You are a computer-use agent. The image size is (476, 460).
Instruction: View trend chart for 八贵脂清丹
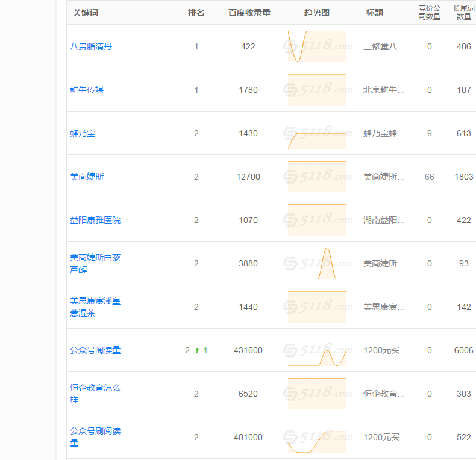[317, 46]
